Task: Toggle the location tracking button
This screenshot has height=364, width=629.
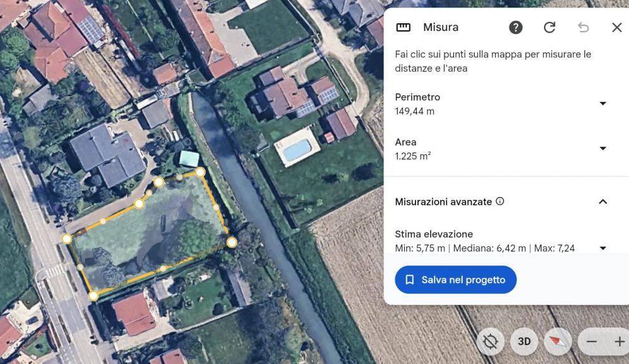Action: click(490, 341)
